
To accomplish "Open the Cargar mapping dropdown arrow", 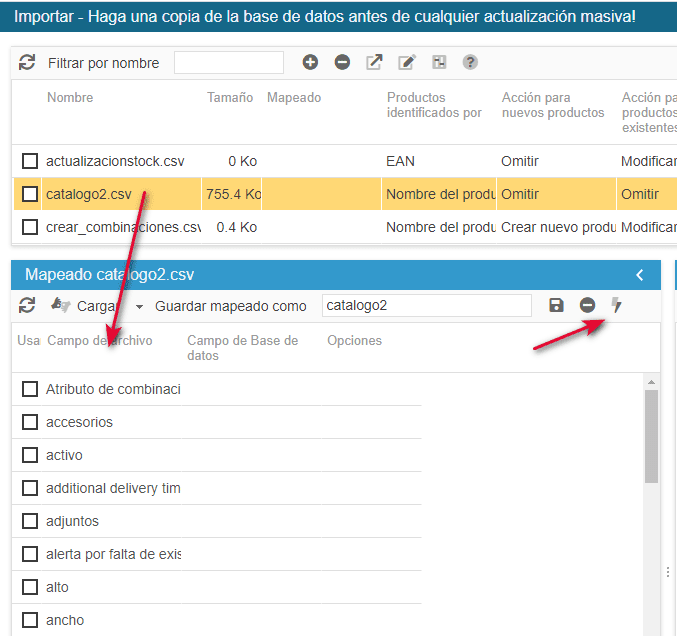I will tap(140, 307).
